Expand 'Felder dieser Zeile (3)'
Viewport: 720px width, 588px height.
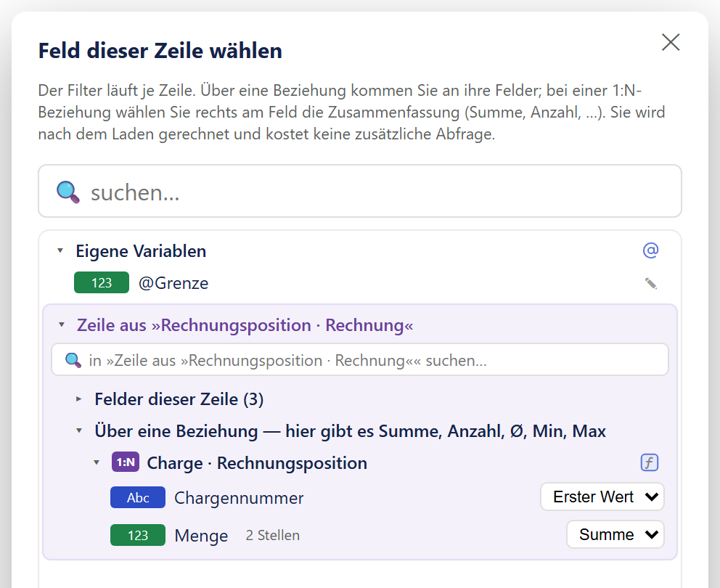click(79, 399)
